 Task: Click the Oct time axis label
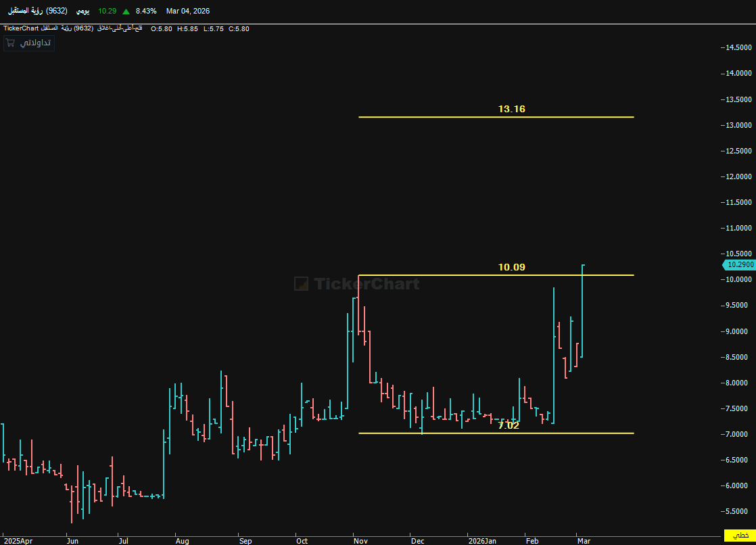[x=302, y=541]
